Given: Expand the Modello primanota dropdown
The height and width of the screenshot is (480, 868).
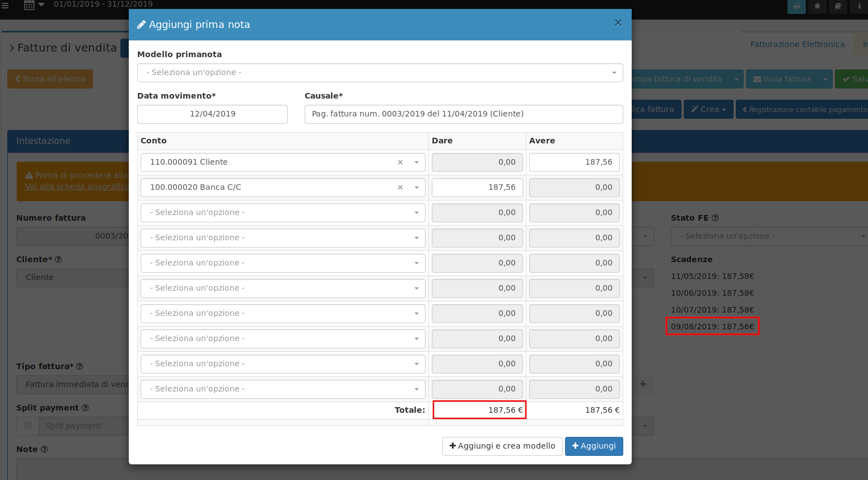Looking at the screenshot, I should tap(380, 72).
